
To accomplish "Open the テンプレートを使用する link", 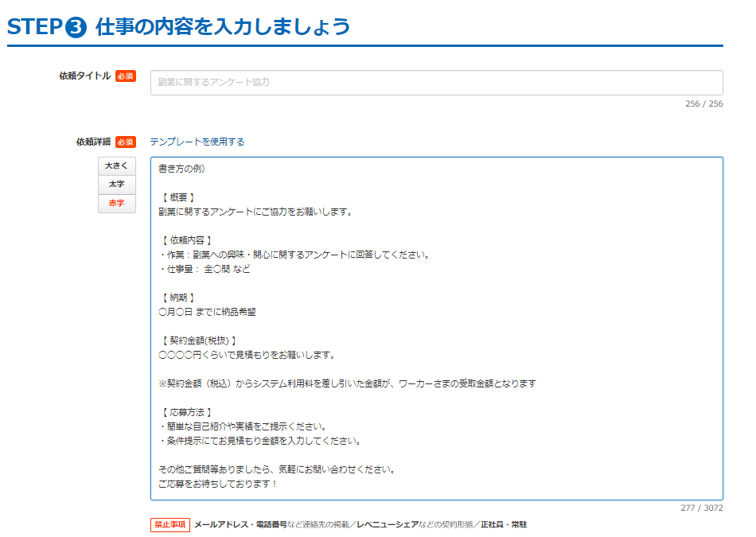I will click(x=197, y=142).
